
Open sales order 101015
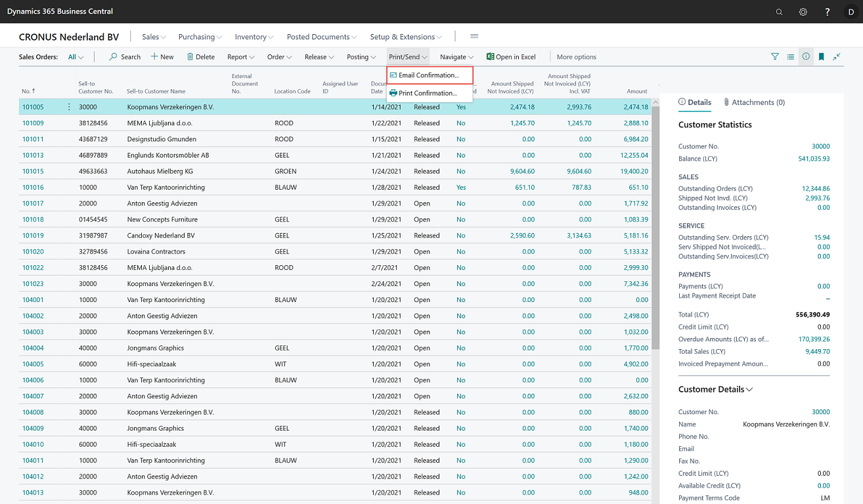(33, 171)
